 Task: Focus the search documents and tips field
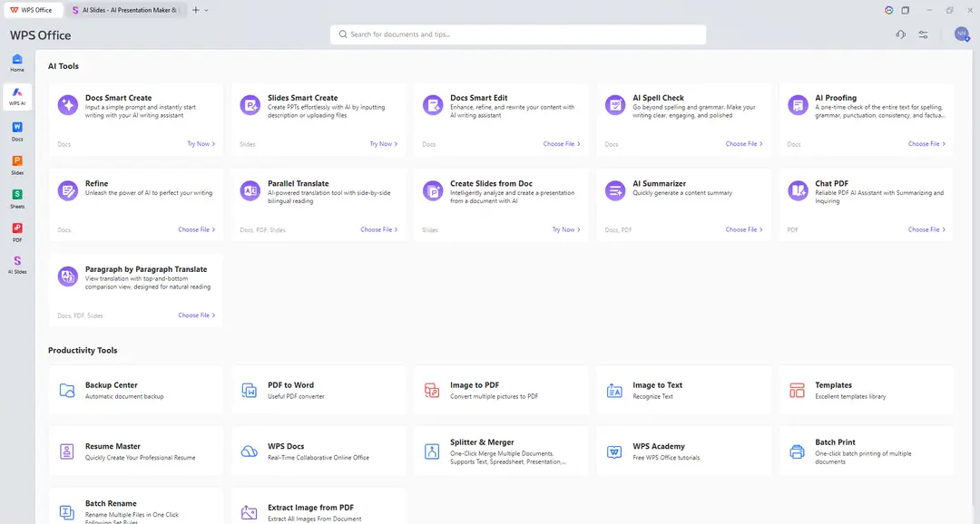518,34
